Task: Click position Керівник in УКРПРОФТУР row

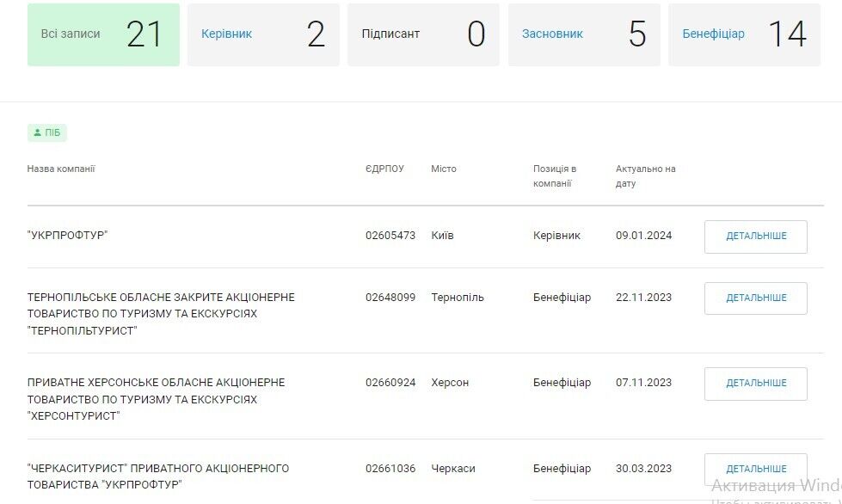Action: click(556, 235)
